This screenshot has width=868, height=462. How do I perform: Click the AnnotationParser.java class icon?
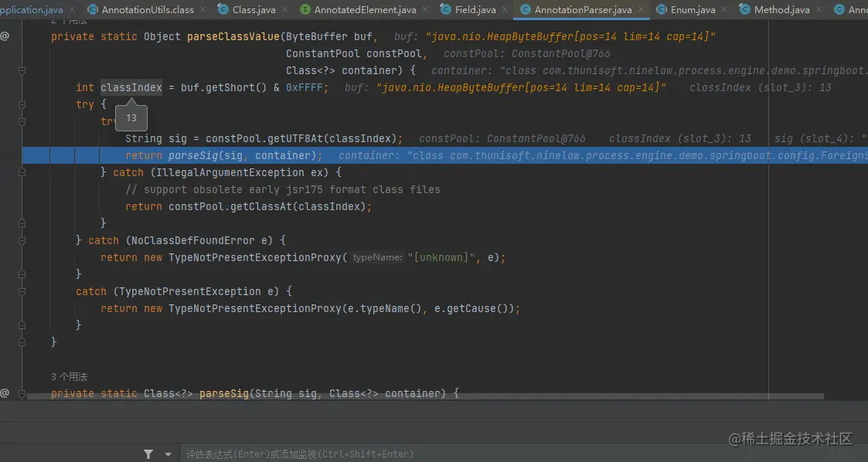point(525,9)
